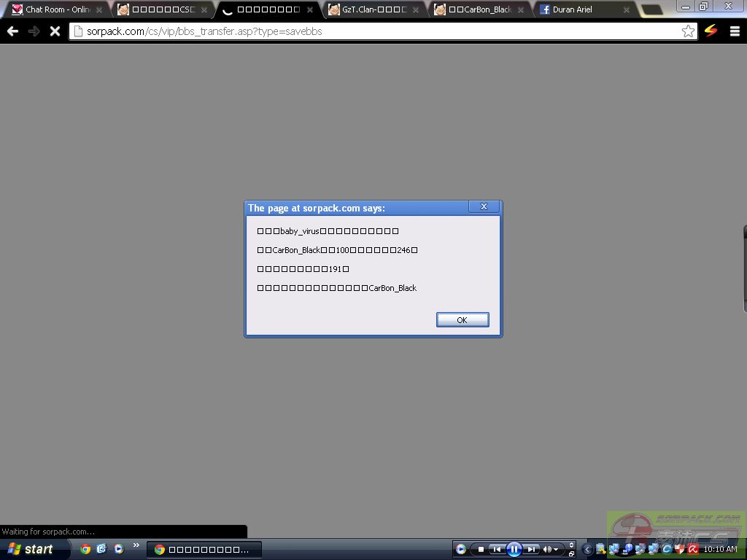Expand the quick launch overflow chevron

coord(136,545)
